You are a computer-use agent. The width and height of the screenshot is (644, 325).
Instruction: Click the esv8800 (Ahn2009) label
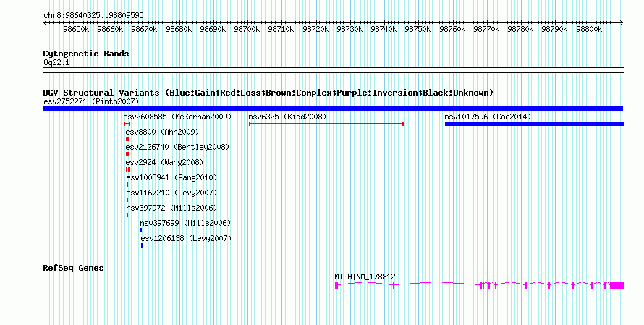pos(162,132)
